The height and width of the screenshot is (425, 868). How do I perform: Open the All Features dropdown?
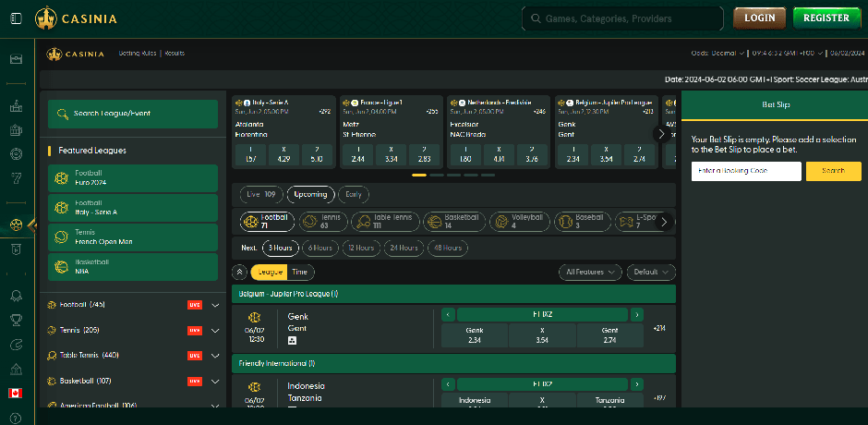[590, 272]
